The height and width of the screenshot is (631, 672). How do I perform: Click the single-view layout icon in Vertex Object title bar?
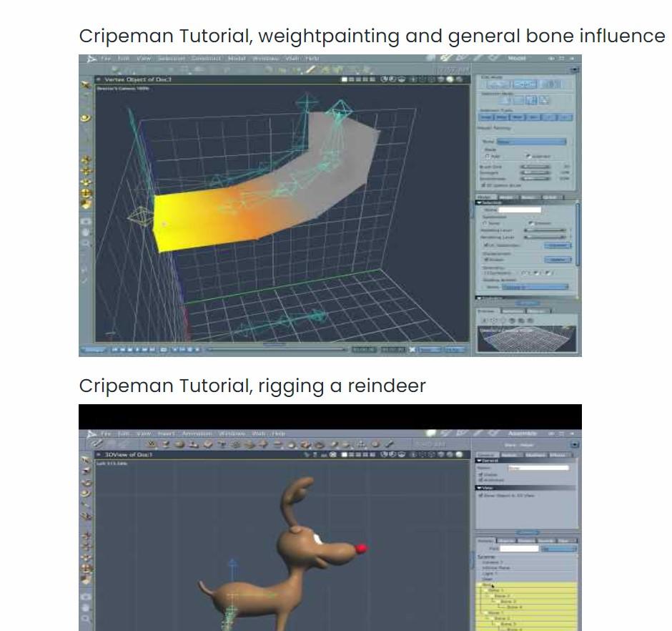pos(344,79)
